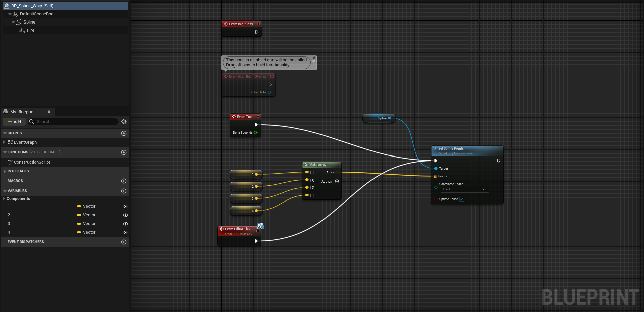Expand the INTERFACES section
The width and height of the screenshot is (644, 312).
[x=5, y=171]
